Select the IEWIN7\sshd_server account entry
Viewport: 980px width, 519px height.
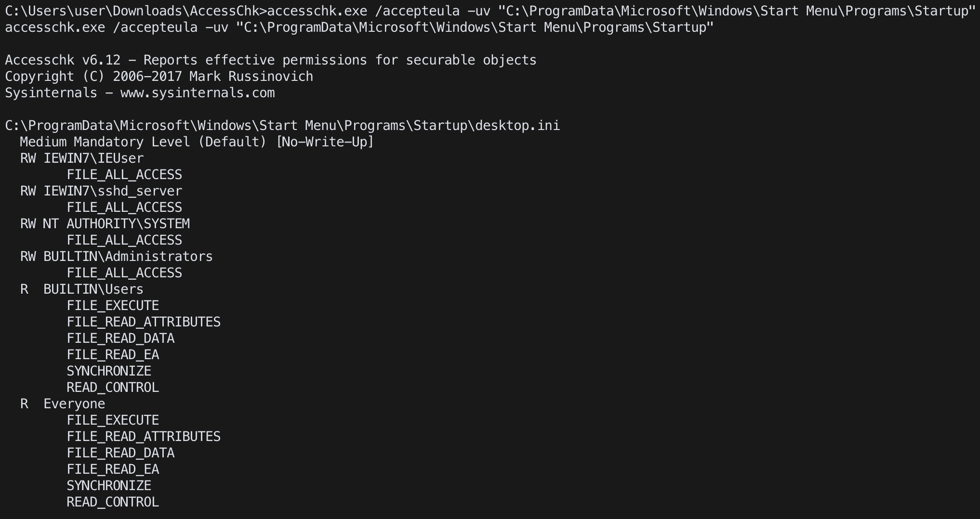(113, 191)
